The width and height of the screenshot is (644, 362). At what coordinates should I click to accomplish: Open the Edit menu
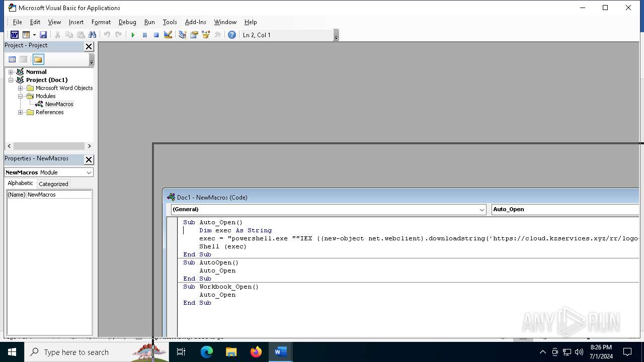(35, 22)
